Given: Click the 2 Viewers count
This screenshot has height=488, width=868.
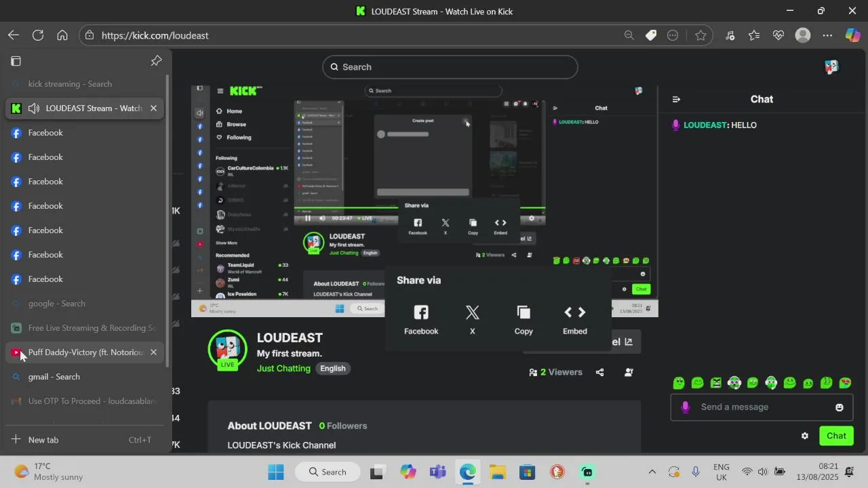Looking at the screenshot, I should [x=555, y=372].
